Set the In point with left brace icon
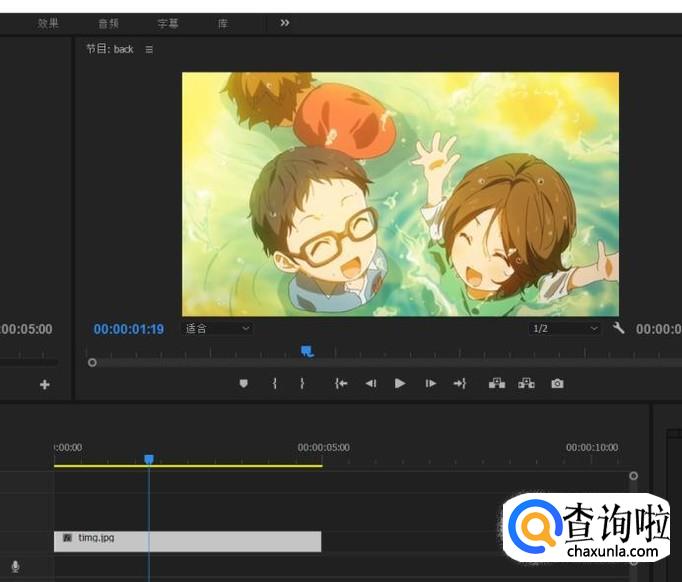The image size is (682, 582). 274,383
